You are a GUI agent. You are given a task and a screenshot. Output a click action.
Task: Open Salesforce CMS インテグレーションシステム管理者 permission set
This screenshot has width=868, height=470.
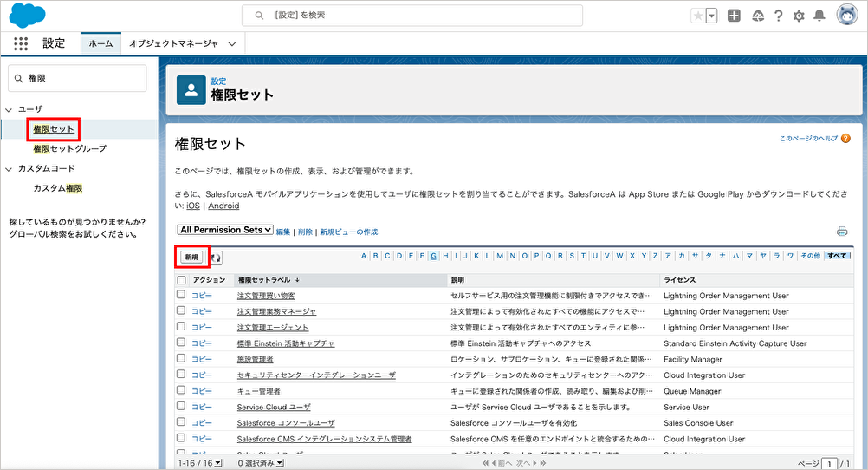point(324,439)
